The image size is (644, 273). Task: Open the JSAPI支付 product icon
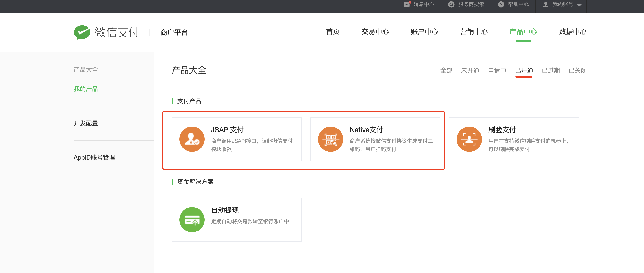click(x=192, y=139)
